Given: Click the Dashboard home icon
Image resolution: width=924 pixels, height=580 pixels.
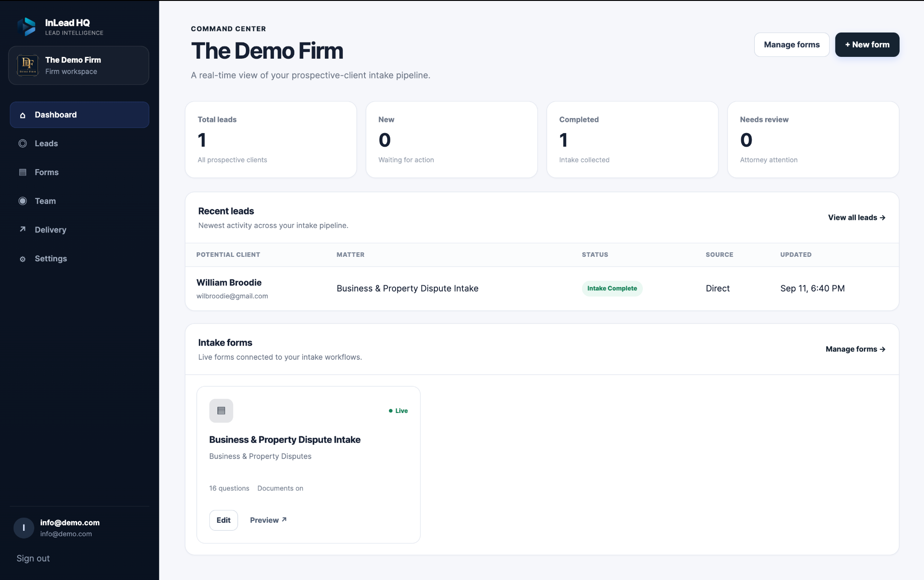Looking at the screenshot, I should coord(23,115).
